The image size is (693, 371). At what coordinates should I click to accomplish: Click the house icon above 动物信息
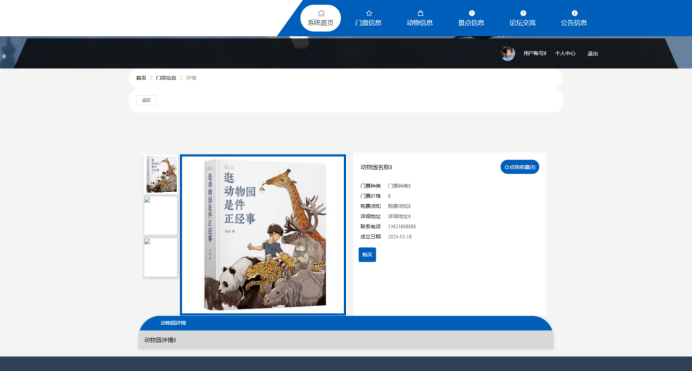[x=420, y=13]
